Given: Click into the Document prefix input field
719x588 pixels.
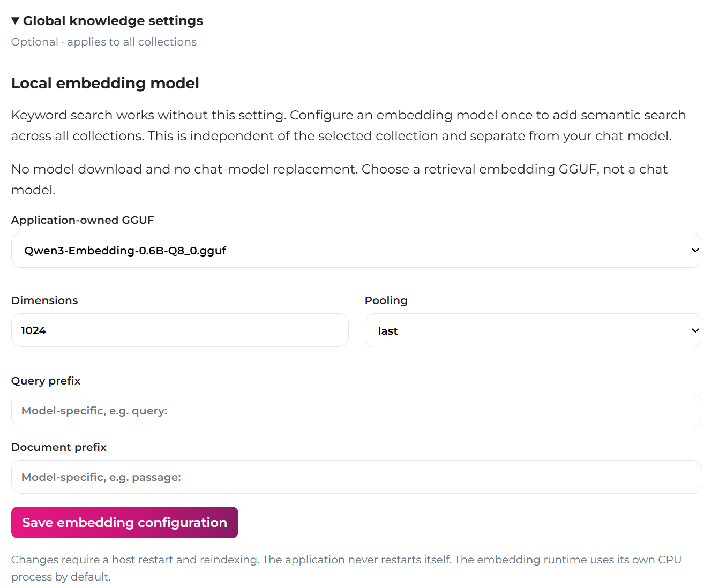Looking at the screenshot, I should pyautogui.click(x=357, y=477).
